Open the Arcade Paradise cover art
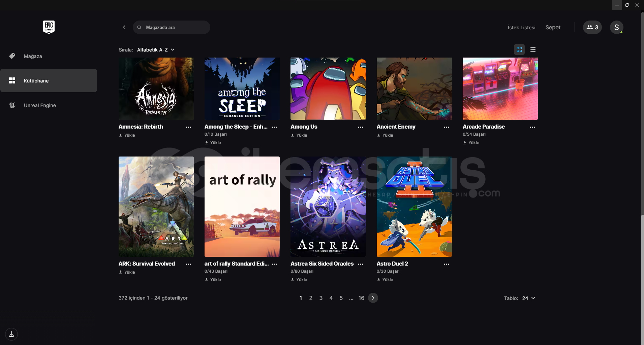644x345 pixels. pos(500,89)
